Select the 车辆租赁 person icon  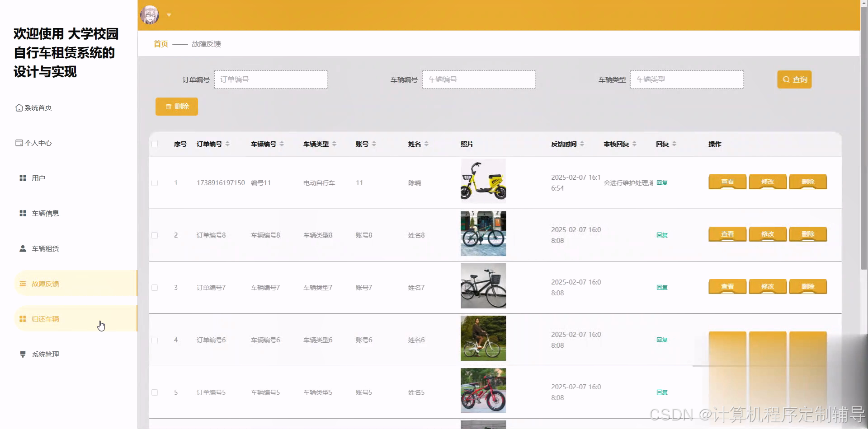pos(23,248)
